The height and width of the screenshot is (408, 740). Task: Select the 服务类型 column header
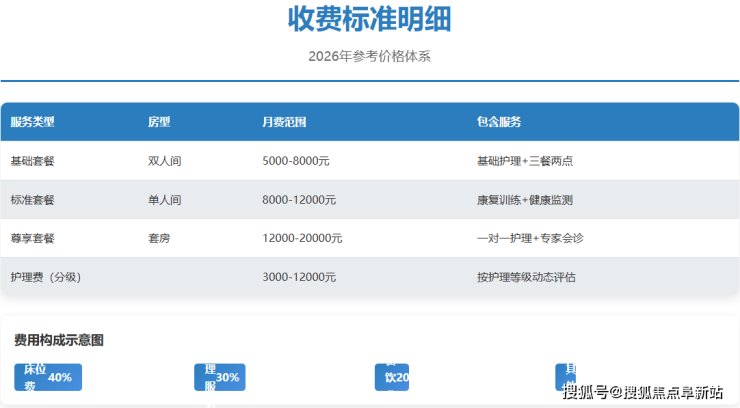tap(33, 122)
